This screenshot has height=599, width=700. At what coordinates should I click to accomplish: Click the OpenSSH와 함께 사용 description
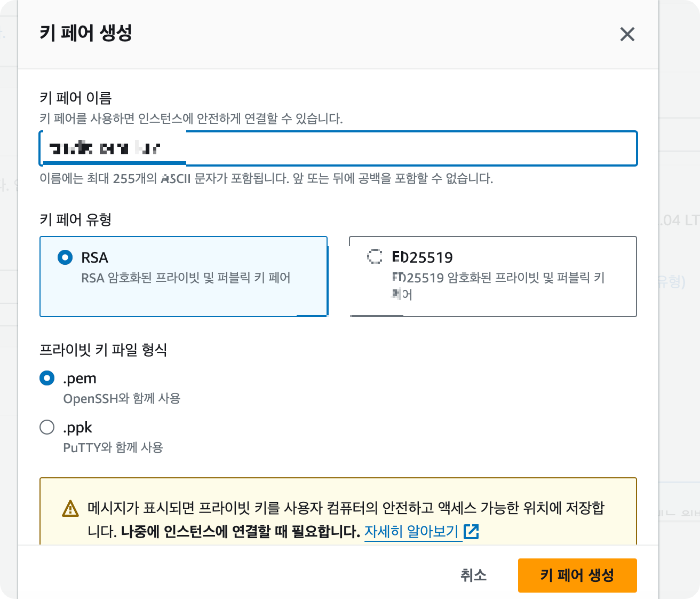[122, 398]
